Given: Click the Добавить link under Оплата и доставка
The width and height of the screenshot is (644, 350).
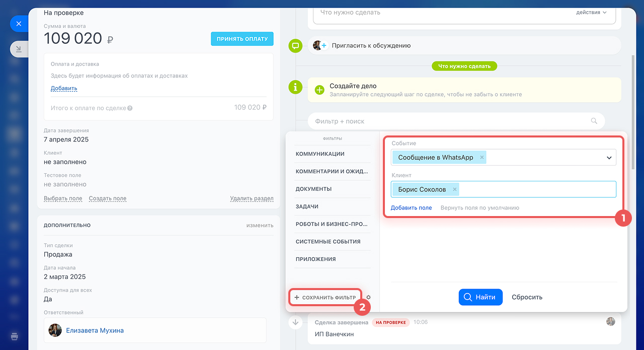Looking at the screenshot, I should (64, 89).
